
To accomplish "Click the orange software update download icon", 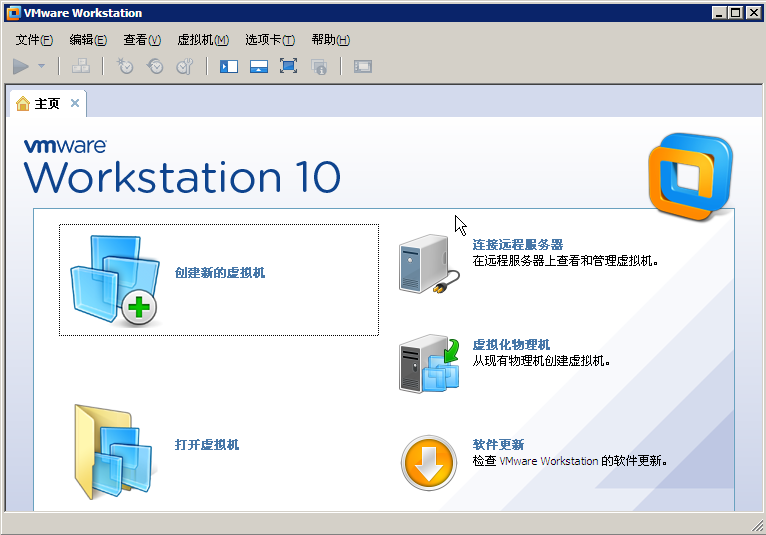I will pyautogui.click(x=429, y=462).
